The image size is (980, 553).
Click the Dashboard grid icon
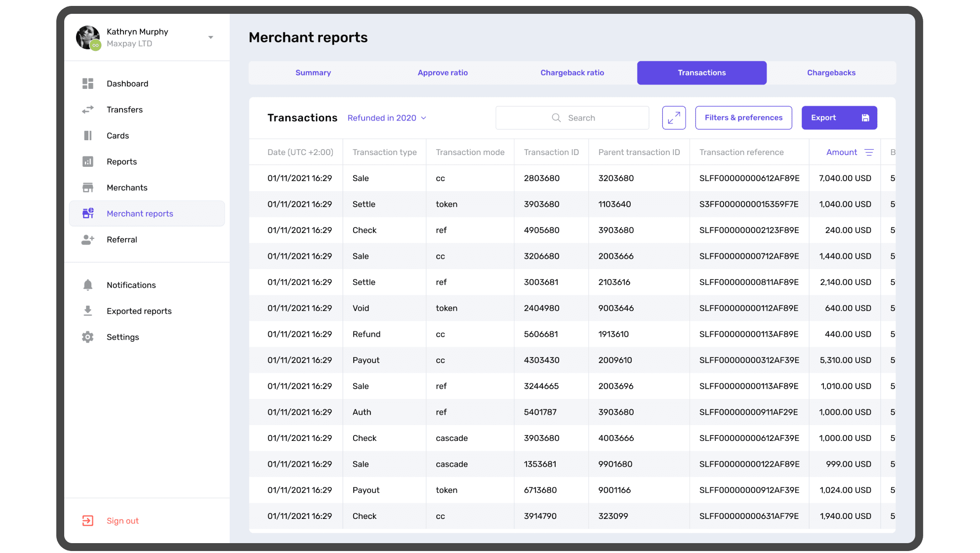click(88, 83)
